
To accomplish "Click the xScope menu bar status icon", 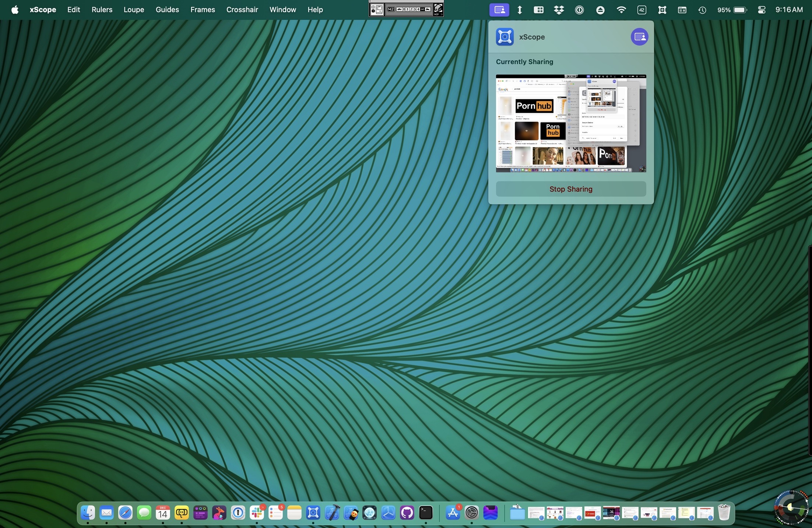I will [662, 10].
